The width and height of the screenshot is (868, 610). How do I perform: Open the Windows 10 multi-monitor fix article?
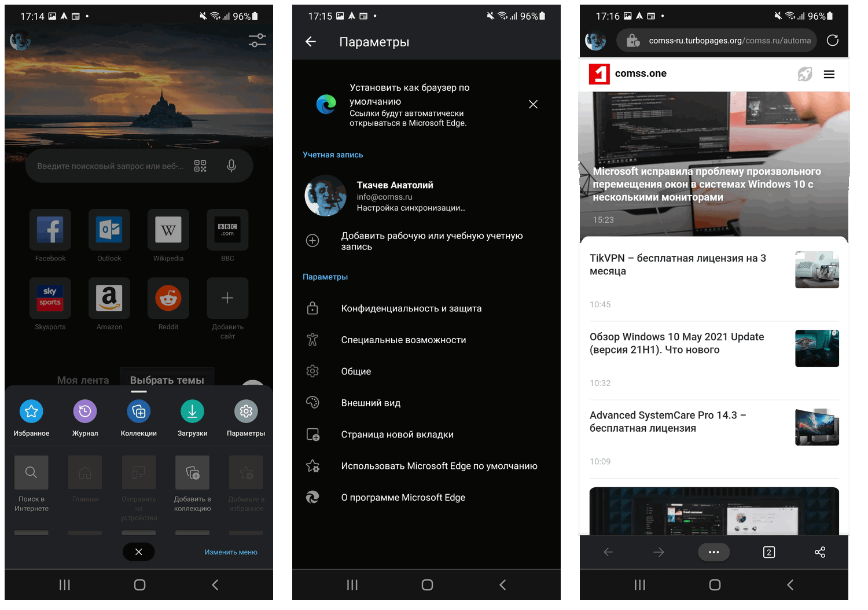(714, 164)
